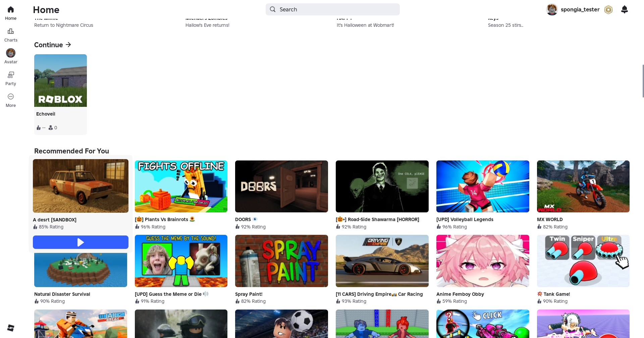This screenshot has height=338, width=644.
Task: Click the page vertical scrollbar
Action: coord(643,81)
